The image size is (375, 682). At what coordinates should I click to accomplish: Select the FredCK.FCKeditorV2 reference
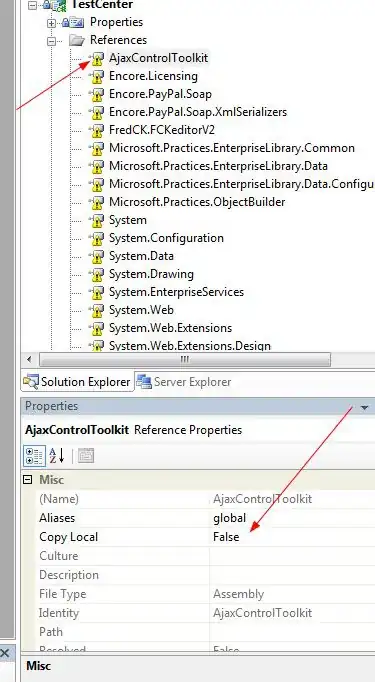[x=162, y=130]
